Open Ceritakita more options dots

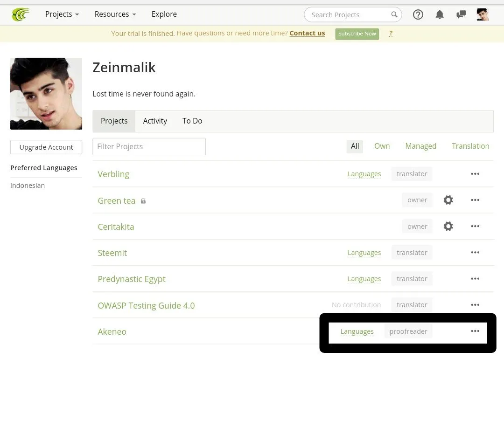475,227
